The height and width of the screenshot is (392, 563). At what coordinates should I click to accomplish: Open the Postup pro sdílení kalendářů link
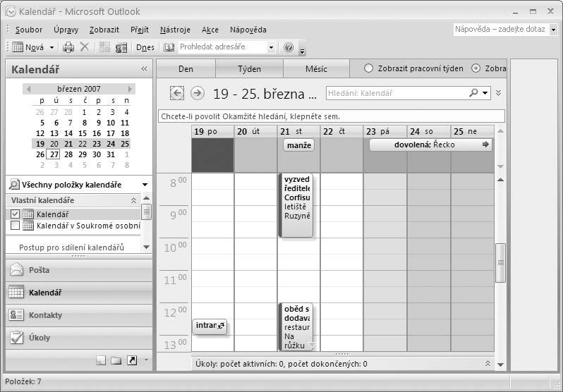pos(71,247)
